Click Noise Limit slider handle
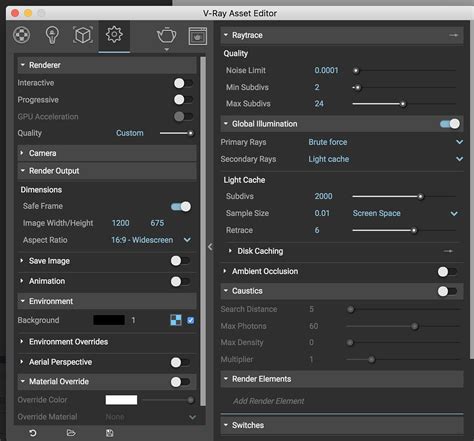Viewport: 474px width, 441px height. tap(356, 71)
